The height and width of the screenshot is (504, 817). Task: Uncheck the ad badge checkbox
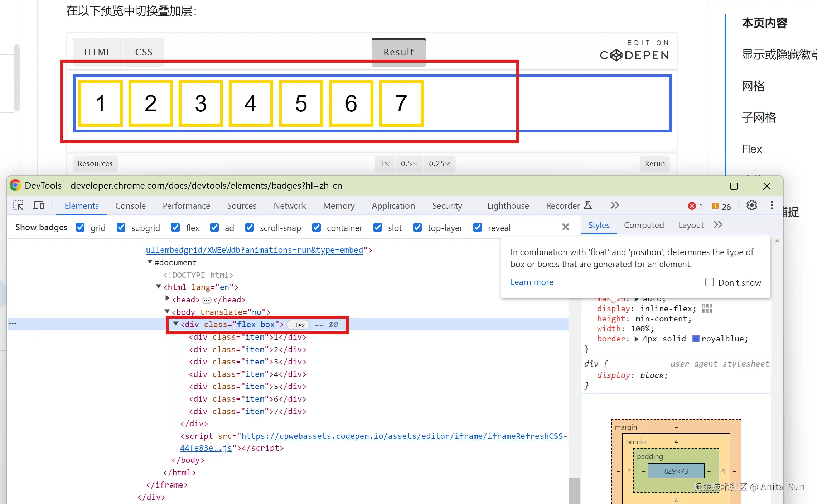[214, 228]
